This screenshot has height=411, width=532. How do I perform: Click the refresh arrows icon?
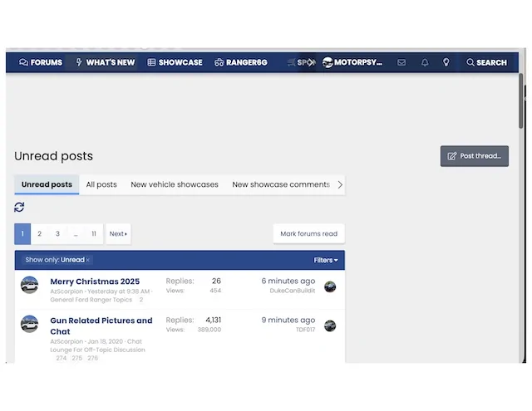tap(19, 207)
